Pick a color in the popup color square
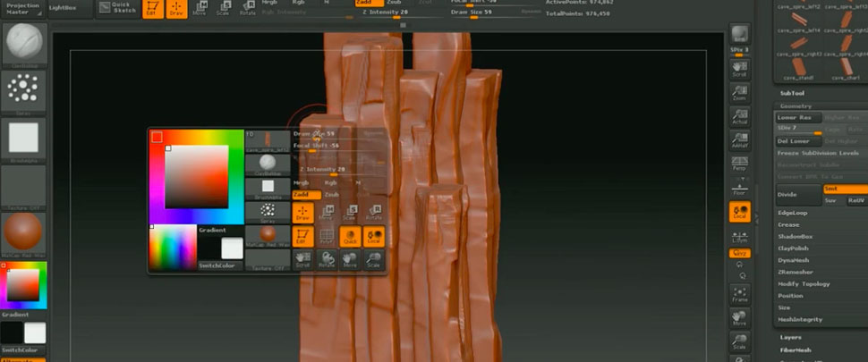The width and height of the screenshot is (868, 362). tap(197, 177)
